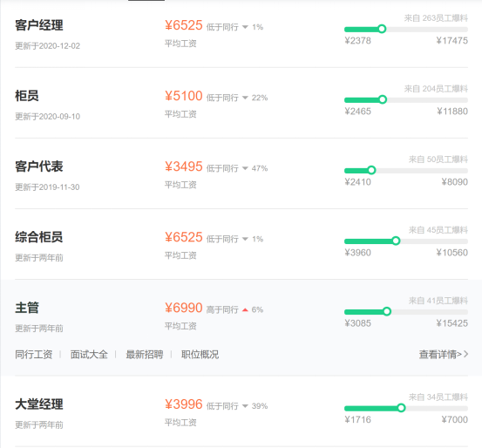Open the 综合柜员 position row
The image size is (482, 448).
(241, 244)
